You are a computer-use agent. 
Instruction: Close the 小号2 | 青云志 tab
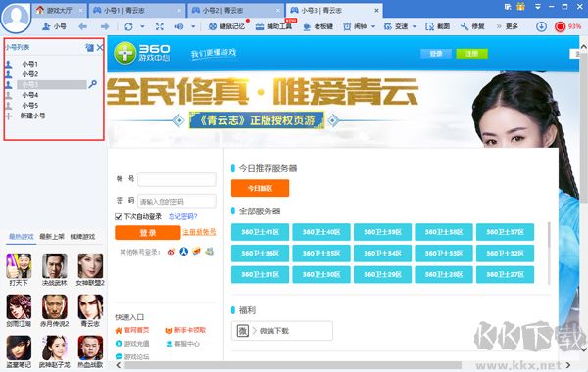pyautogui.click(x=278, y=11)
